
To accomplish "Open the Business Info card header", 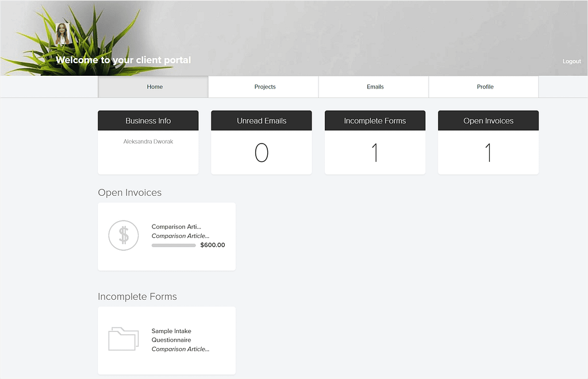I will pos(148,121).
